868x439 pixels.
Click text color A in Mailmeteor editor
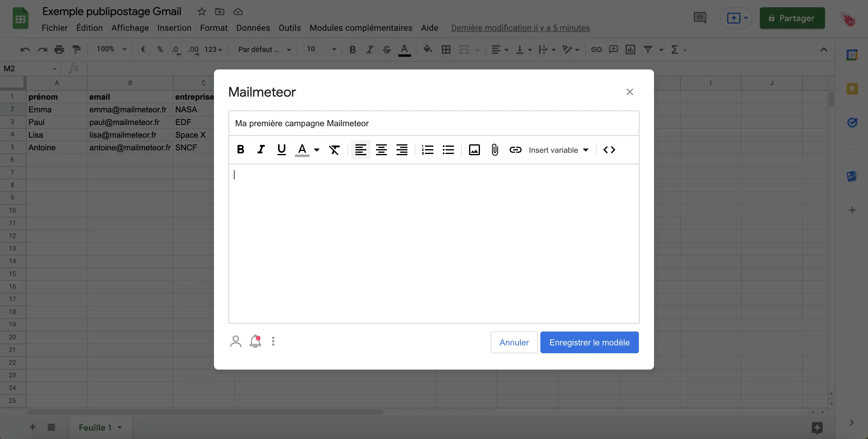coord(302,149)
